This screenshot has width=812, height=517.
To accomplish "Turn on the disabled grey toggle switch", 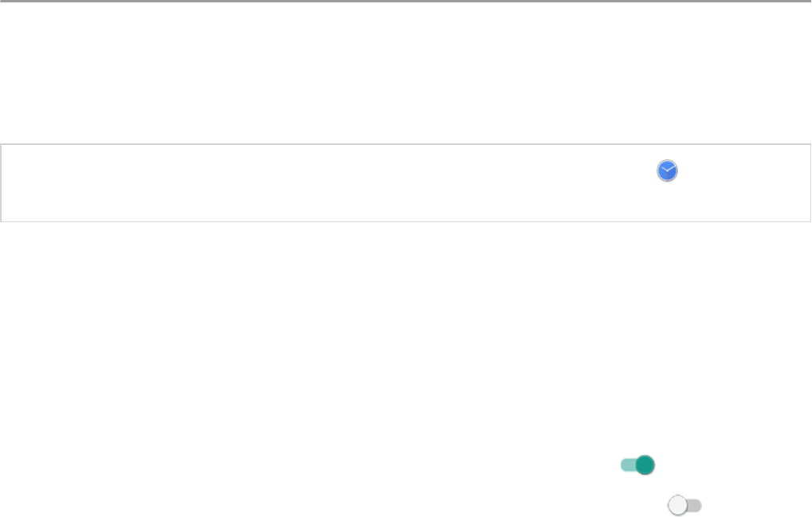I will 685,505.
